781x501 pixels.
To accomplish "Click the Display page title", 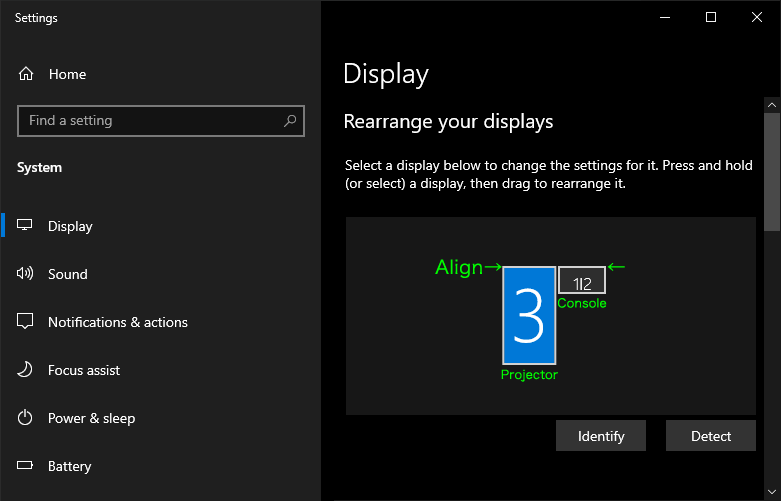I will pyautogui.click(x=386, y=75).
